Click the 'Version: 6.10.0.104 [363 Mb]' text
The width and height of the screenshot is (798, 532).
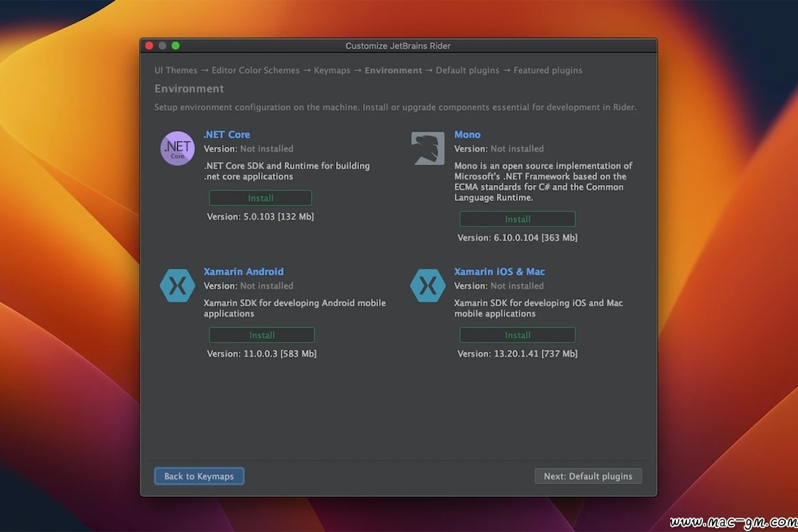[x=517, y=238]
